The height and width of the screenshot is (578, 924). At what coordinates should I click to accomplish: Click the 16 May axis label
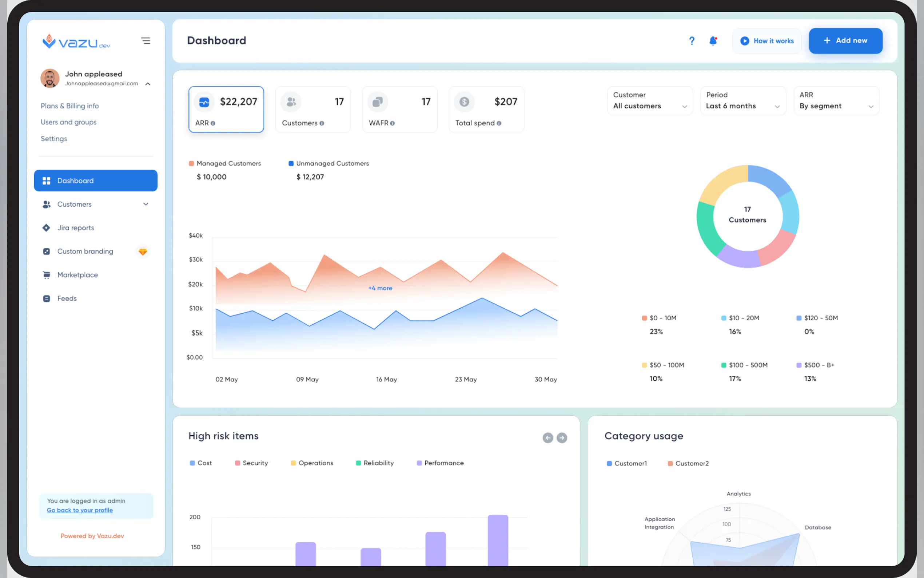point(387,379)
